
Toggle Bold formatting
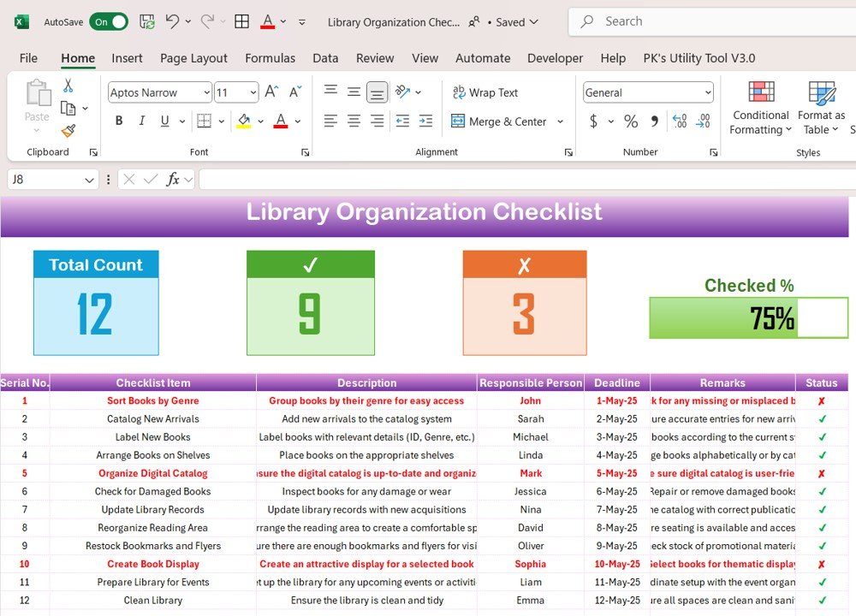click(x=118, y=121)
